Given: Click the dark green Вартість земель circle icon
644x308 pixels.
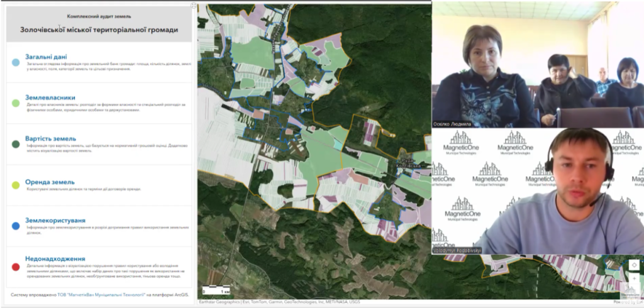Looking at the screenshot, I should [16, 144].
